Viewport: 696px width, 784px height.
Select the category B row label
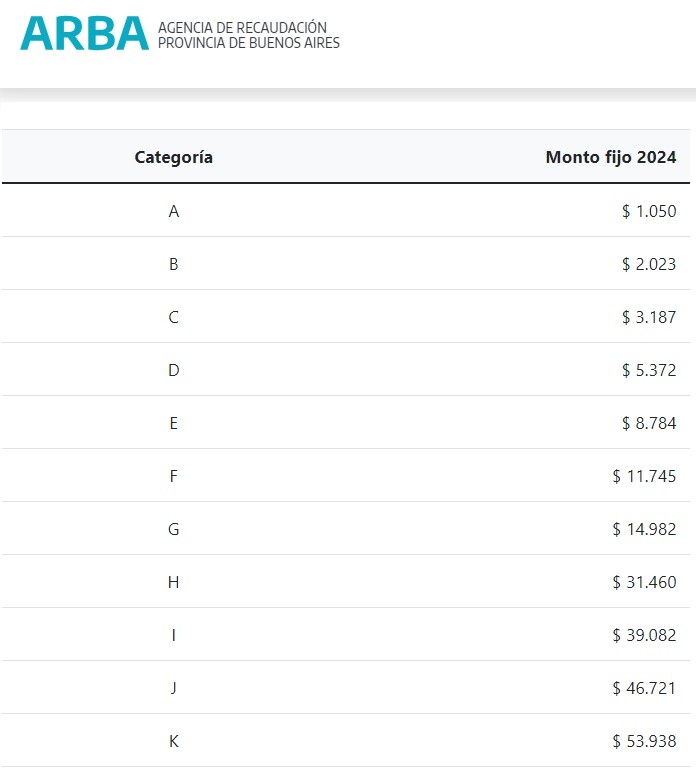tap(174, 264)
